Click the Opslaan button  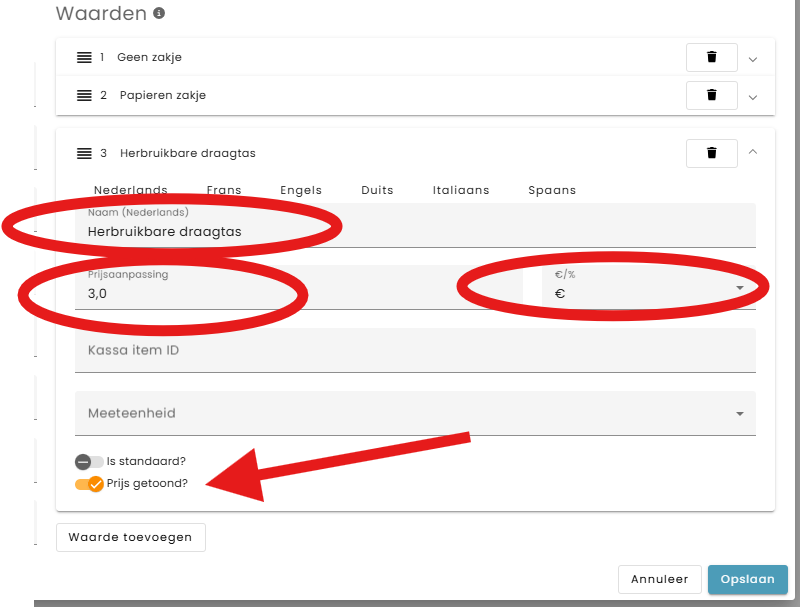[747, 579]
